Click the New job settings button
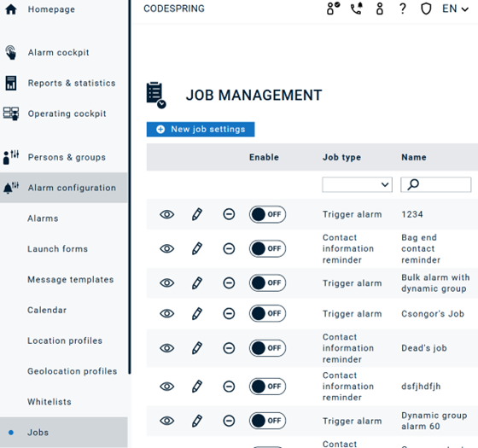478x448 pixels. pos(201,129)
